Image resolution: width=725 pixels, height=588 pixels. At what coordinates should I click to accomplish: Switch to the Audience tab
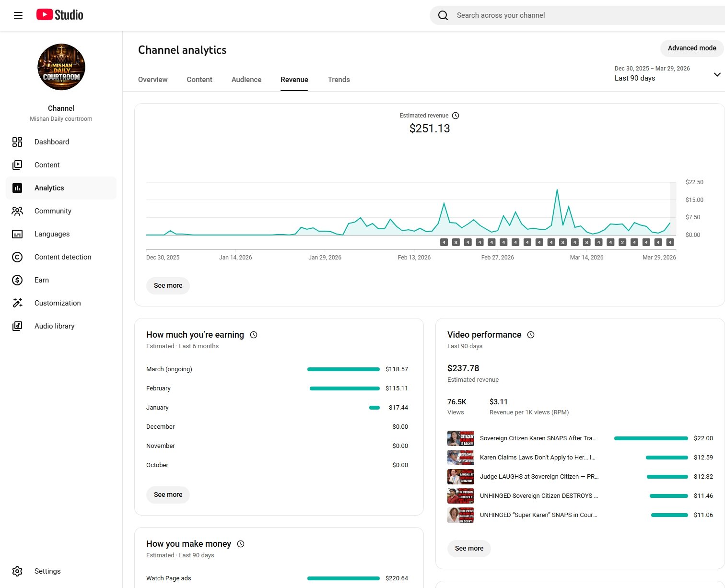246,80
